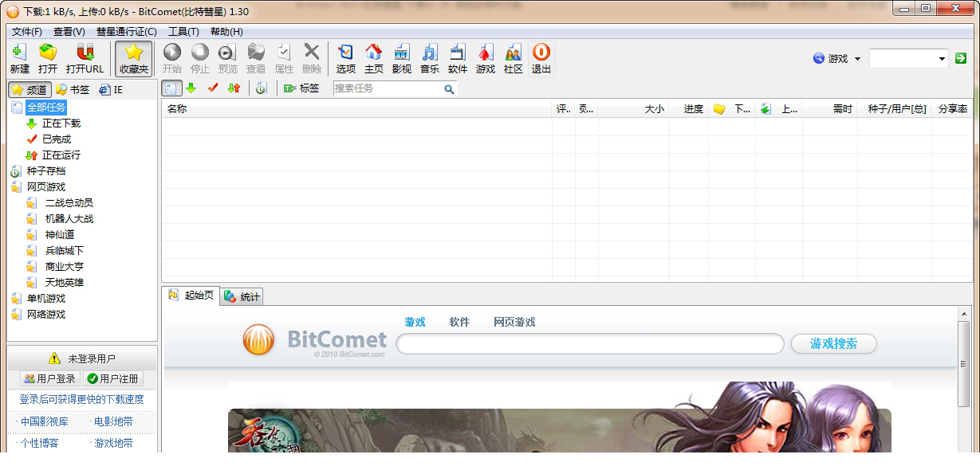Switch to the 书签 sidebar tab
980x470 pixels.
click(x=73, y=90)
